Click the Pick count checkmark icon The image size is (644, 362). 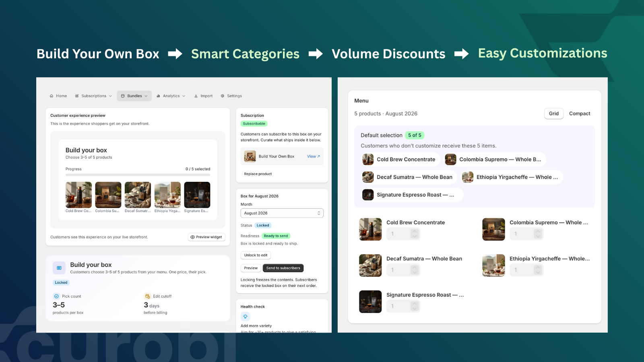(56, 296)
